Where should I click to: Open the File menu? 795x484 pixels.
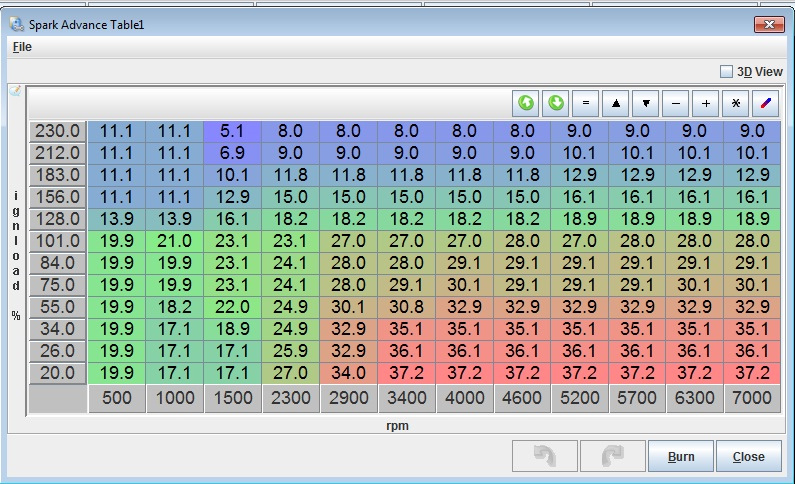[x=22, y=47]
